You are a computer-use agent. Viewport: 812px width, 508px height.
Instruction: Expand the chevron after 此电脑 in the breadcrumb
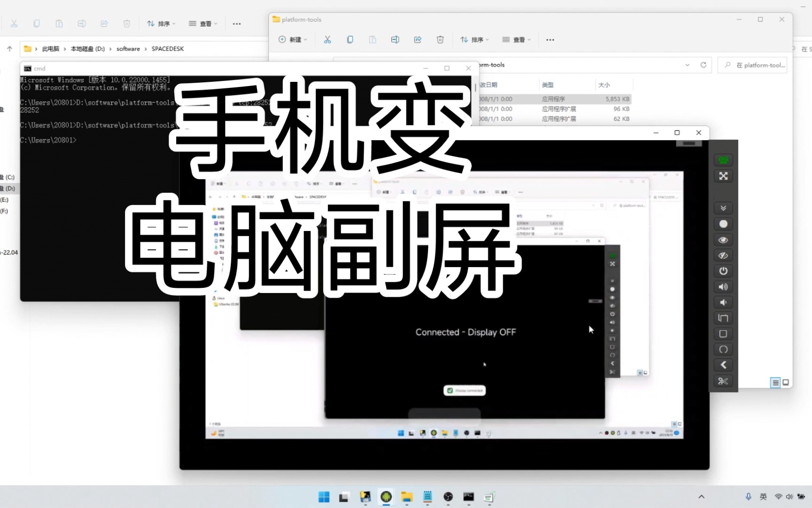point(65,48)
